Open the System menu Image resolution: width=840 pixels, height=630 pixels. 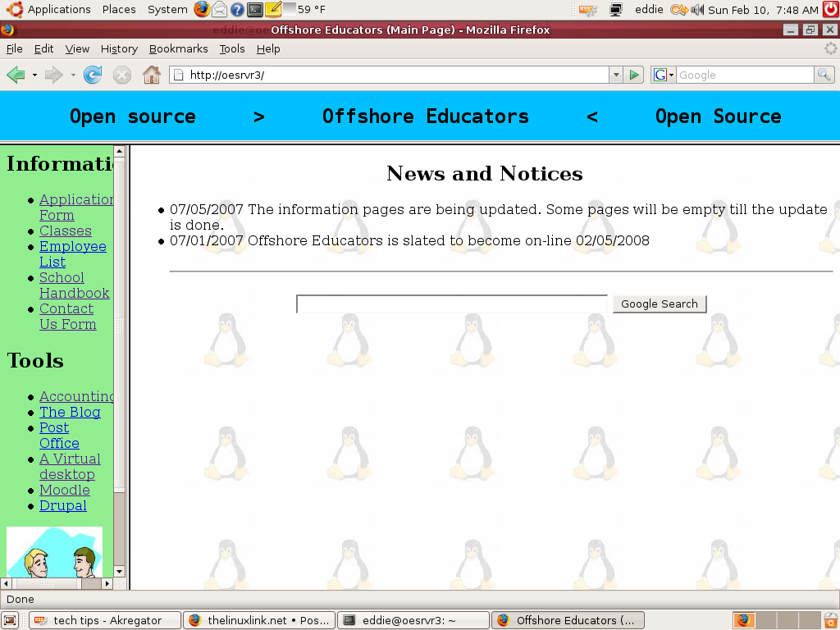(167, 9)
